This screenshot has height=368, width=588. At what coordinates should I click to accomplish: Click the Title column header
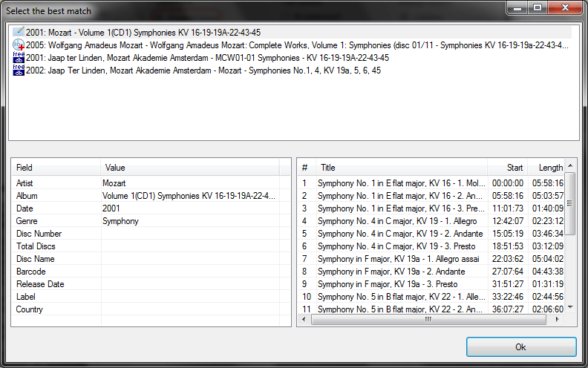401,168
